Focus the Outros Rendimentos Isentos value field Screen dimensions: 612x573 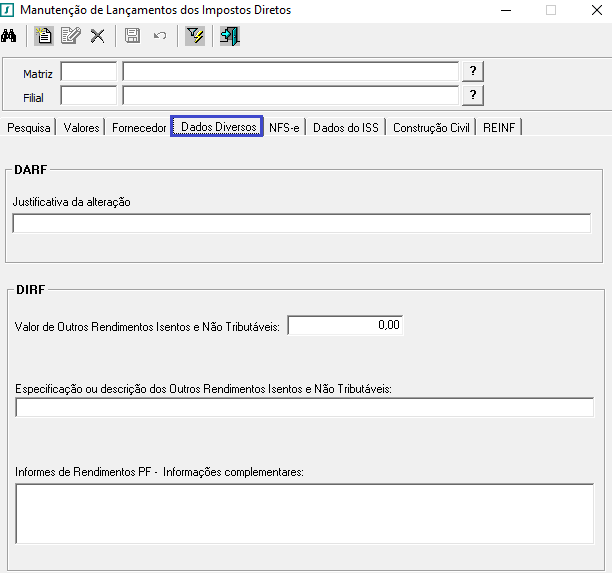[345, 325]
